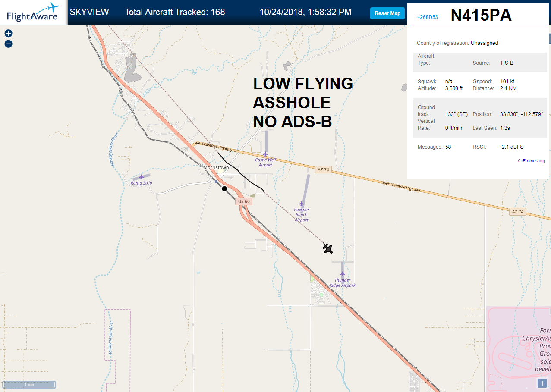Screen dimensions: 551x392
Task: Click the zoom in plus icon
Action: coord(8,33)
